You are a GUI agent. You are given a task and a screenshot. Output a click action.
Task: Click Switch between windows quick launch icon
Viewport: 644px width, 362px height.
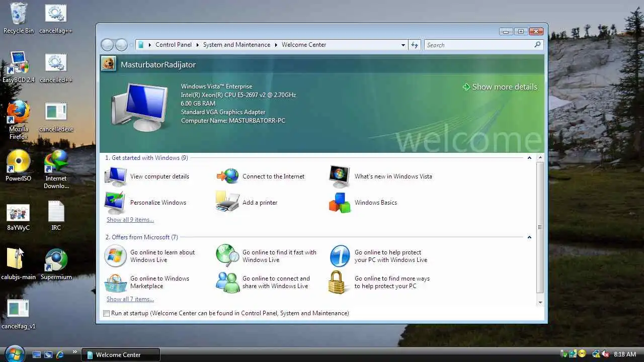pyautogui.click(x=48, y=354)
